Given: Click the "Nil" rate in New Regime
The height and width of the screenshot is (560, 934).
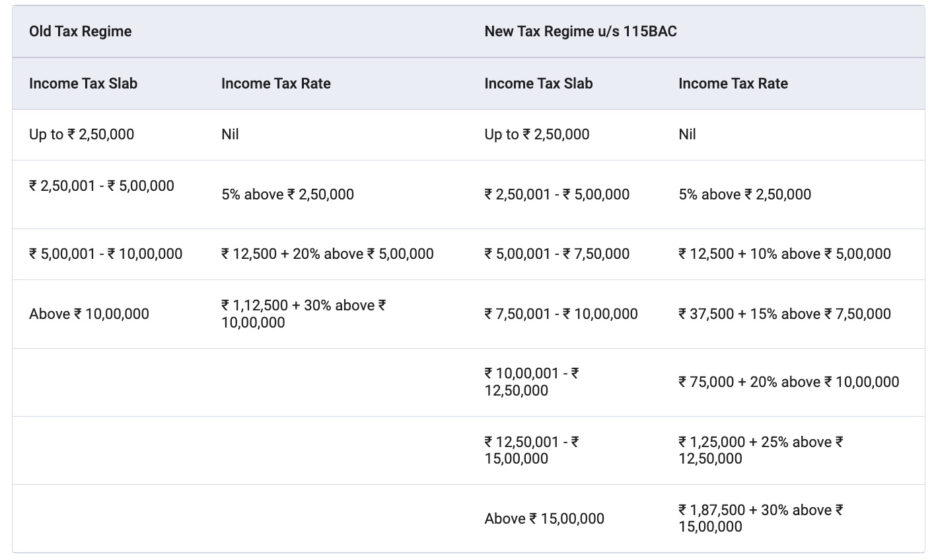Looking at the screenshot, I should tap(687, 135).
